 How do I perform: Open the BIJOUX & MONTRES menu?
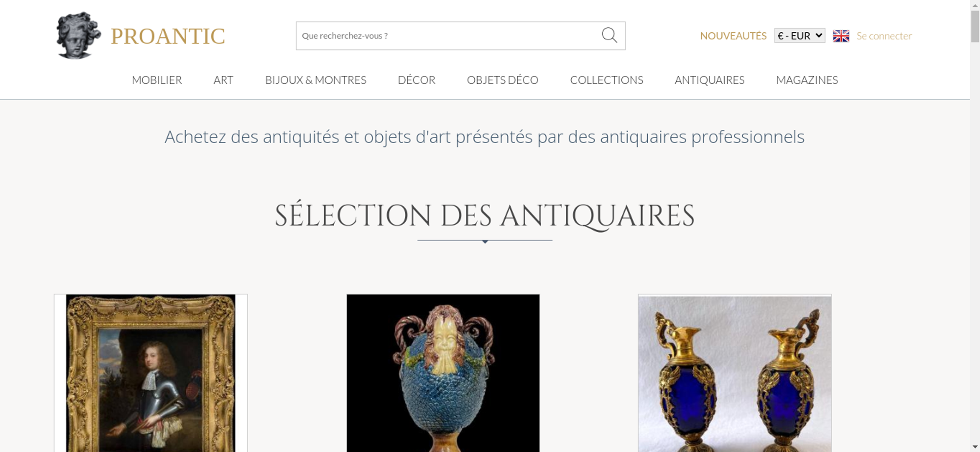pos(316,80)
